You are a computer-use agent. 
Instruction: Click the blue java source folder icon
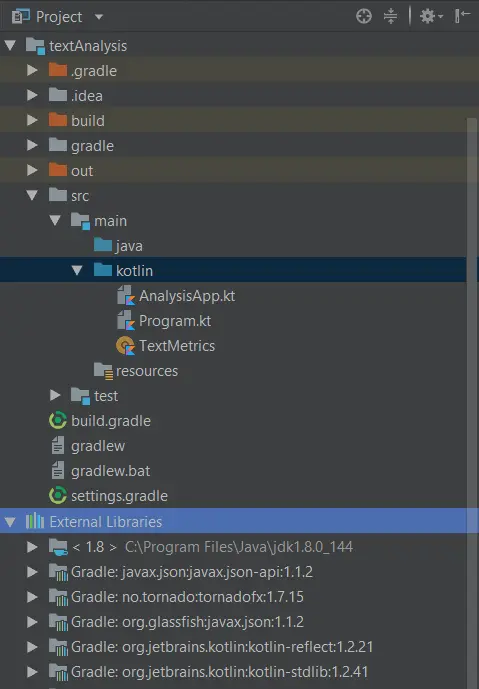(x=103, y=245)
